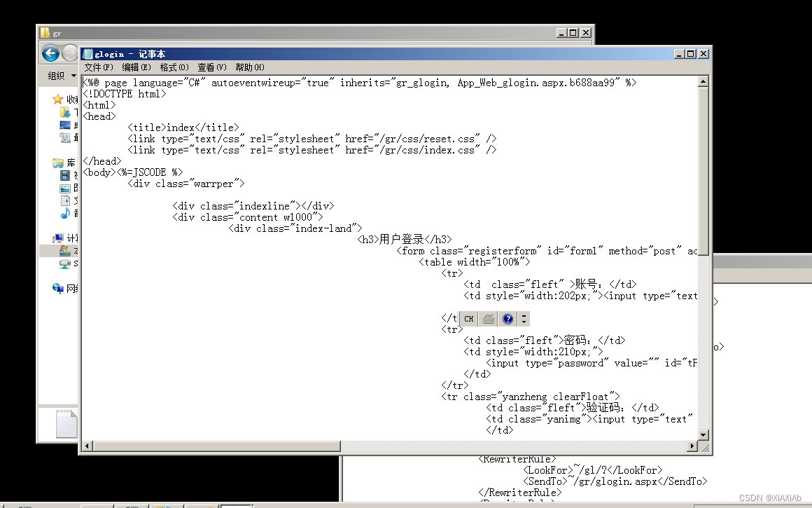Screen dimensions: 812x508
Task: Select the Network globe icon in sidebar
Action: [57, 288]
